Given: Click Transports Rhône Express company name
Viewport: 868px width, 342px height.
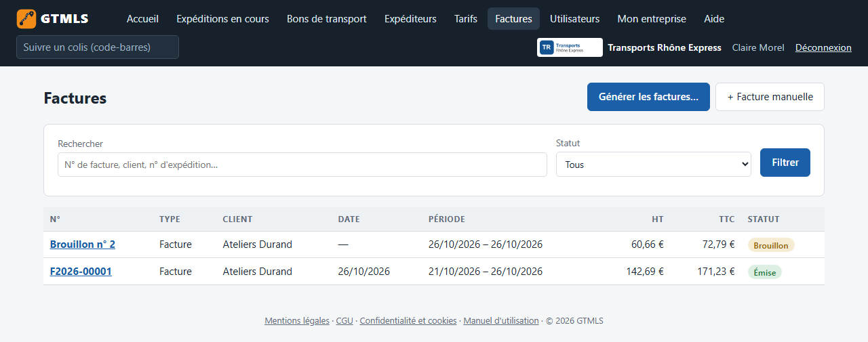Looking at the screenshot, I should (665, 47).
